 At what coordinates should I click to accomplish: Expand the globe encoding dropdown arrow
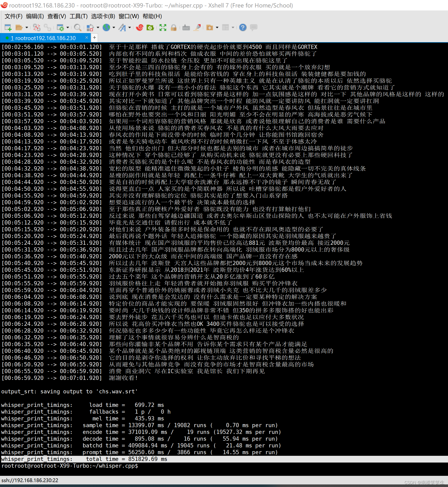(x=114, y=28)
